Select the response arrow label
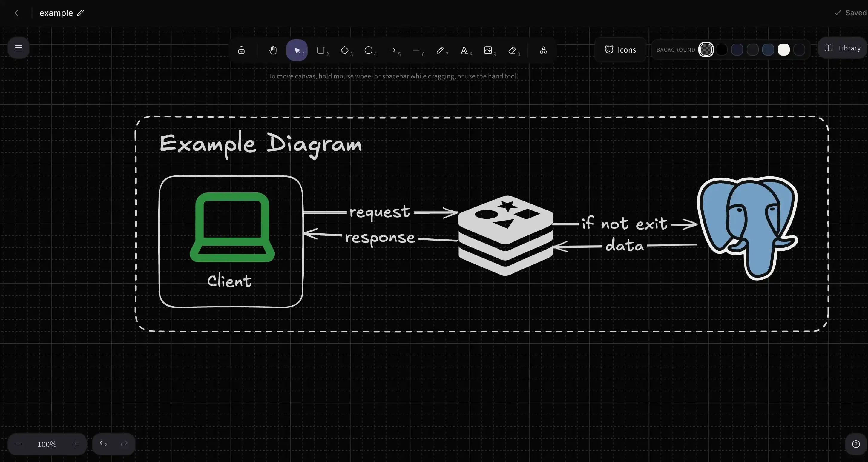This screenshot has height=462, width=868. pos(380,238)
